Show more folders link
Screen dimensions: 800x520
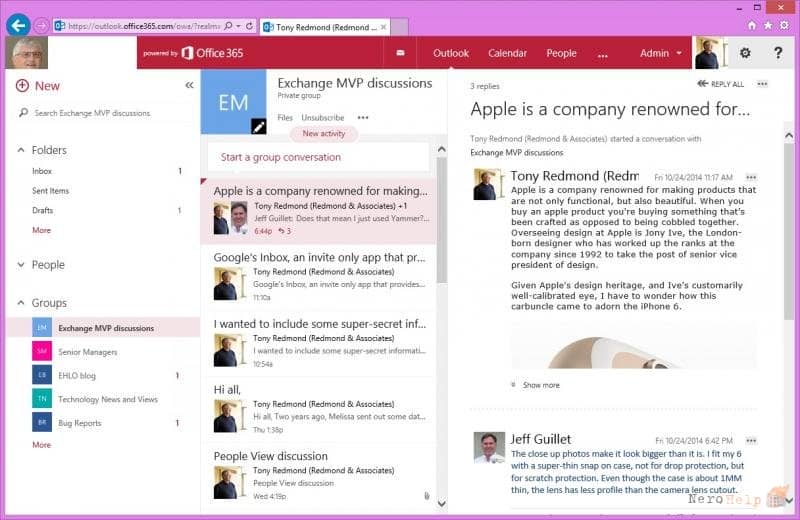[41, 230]
